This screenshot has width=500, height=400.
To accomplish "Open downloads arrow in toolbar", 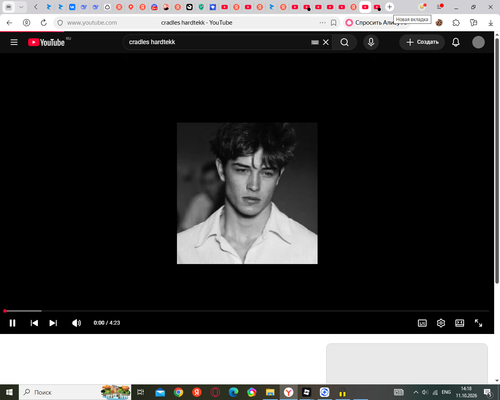I will pos(490,23).
